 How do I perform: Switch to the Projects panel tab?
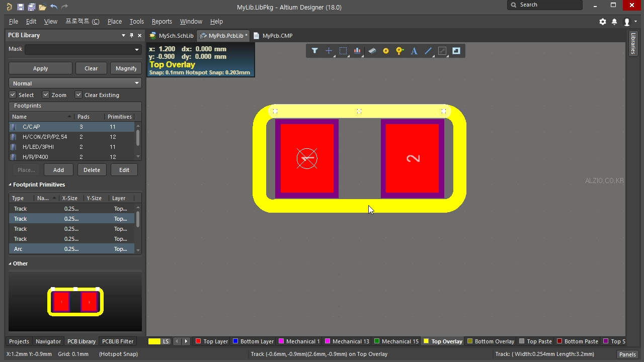tap(19, 341)
